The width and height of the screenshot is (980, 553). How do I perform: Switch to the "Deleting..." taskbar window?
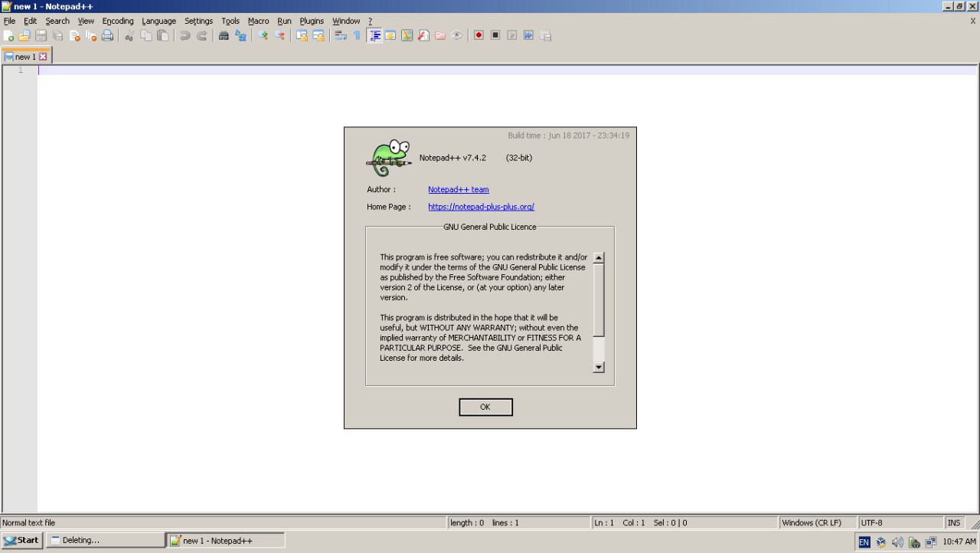coord(106,541)
